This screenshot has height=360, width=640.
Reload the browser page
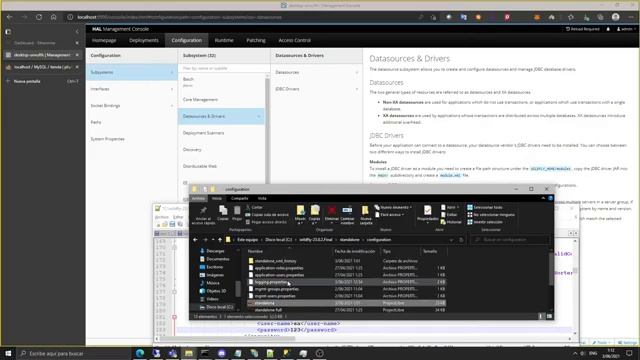tap(39, 17)
